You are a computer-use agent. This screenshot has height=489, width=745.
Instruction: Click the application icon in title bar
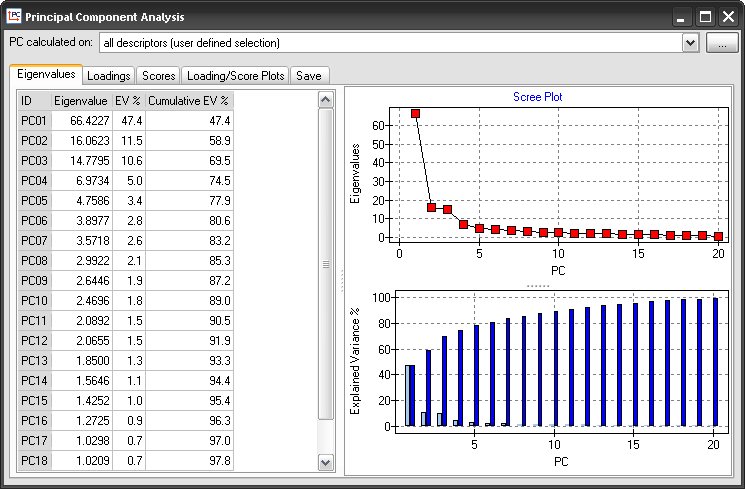tap(14, 17)
